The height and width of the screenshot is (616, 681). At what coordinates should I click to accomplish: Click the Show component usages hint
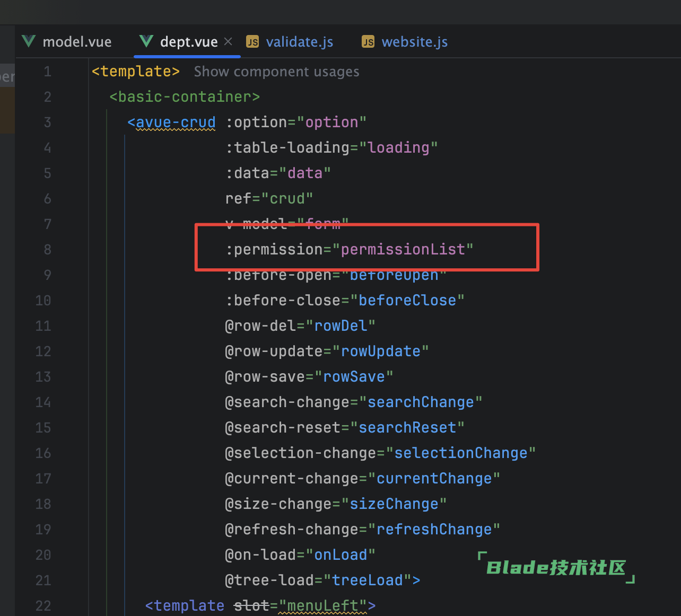click(276, 72)
